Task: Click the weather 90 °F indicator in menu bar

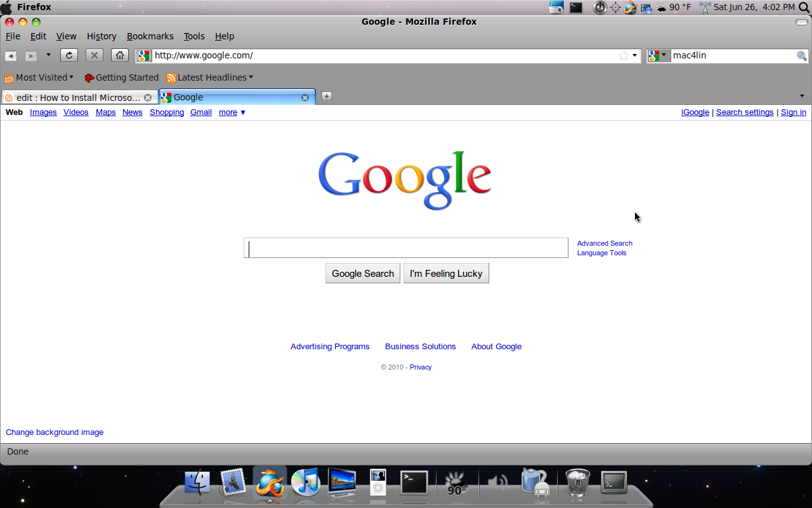Action: 674,7
